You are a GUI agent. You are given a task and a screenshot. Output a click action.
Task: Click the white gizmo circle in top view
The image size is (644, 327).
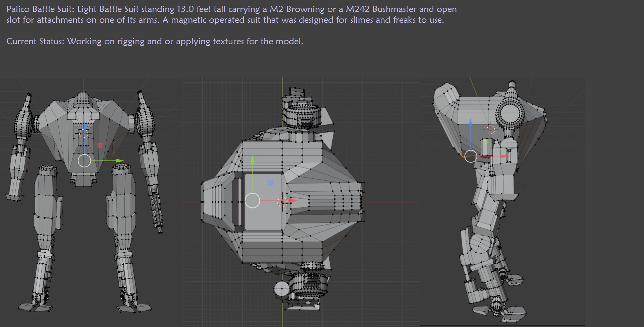point(253,201)
